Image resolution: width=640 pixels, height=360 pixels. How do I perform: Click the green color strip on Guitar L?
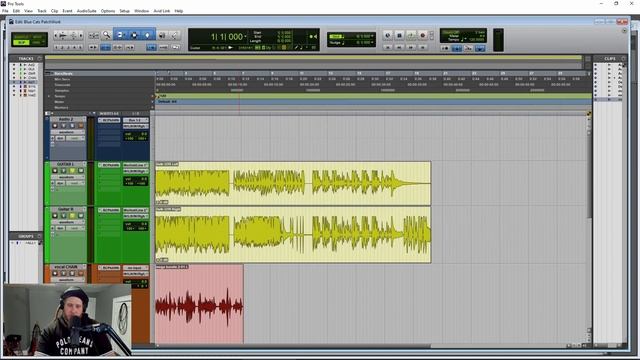[47, 183]
